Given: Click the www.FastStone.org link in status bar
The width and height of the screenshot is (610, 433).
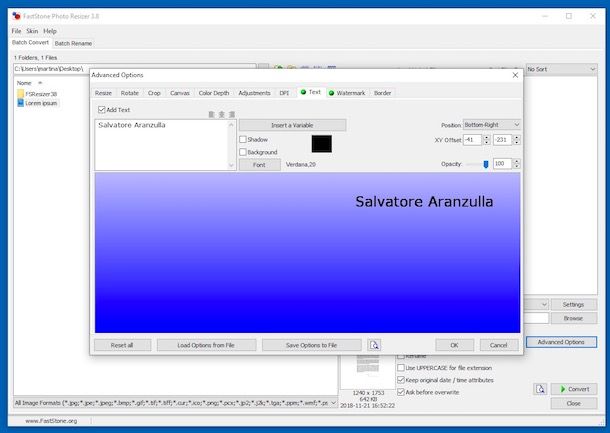Looking at the screenshot, I should pyautogui.click(x=51, y=421).
